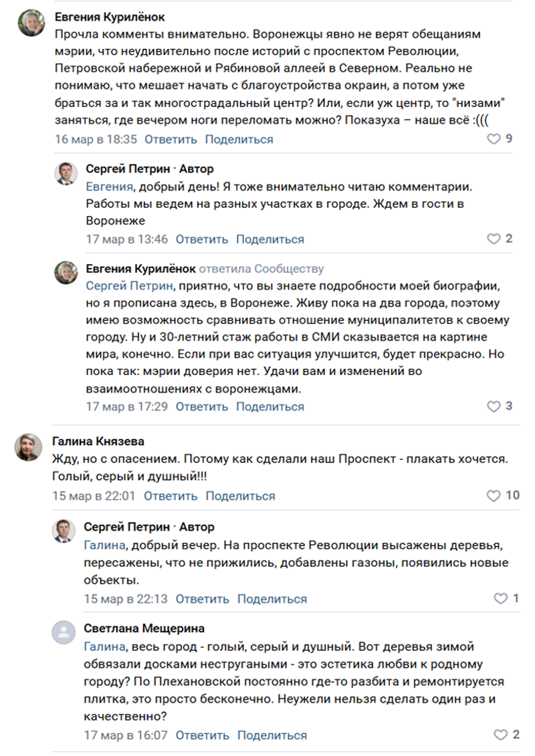The width and height of the screenshot is (535, 756).
Task: Open the timestamp 15 мар в 22:13
Action: (126, 599)
